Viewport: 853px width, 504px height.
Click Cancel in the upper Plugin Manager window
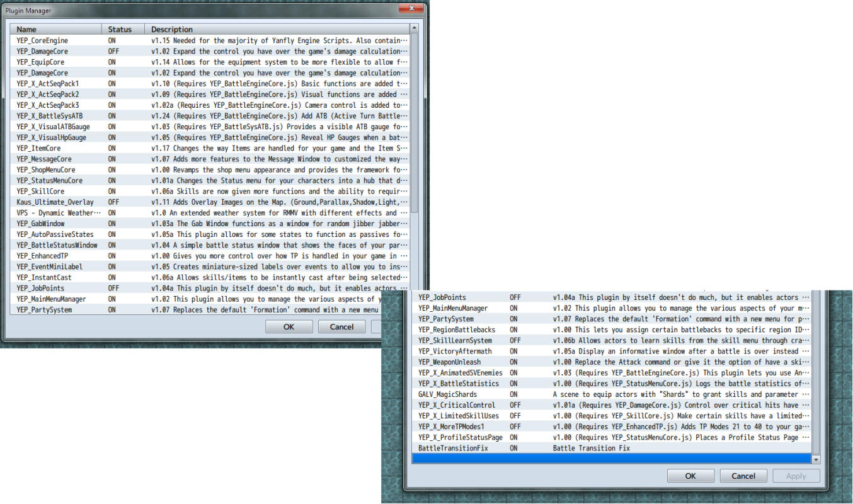tap(341, 326)
